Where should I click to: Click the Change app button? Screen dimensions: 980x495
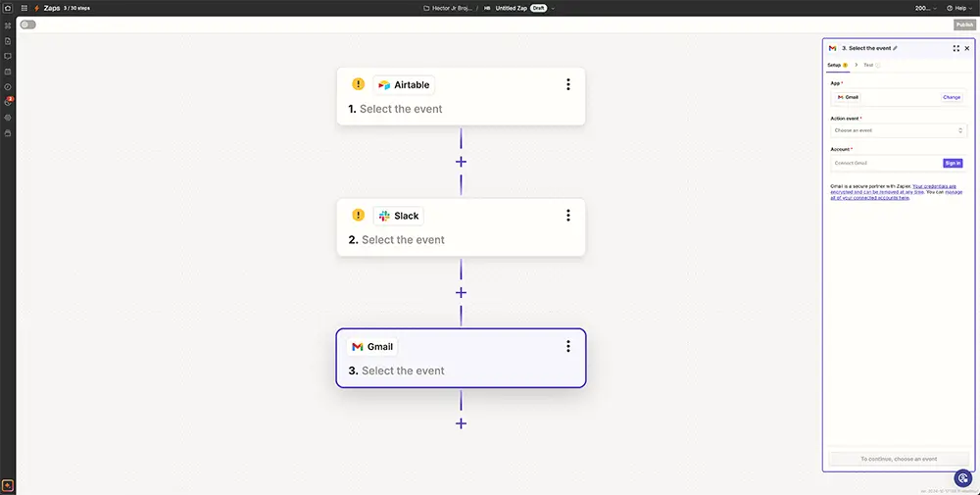[952, 98]
